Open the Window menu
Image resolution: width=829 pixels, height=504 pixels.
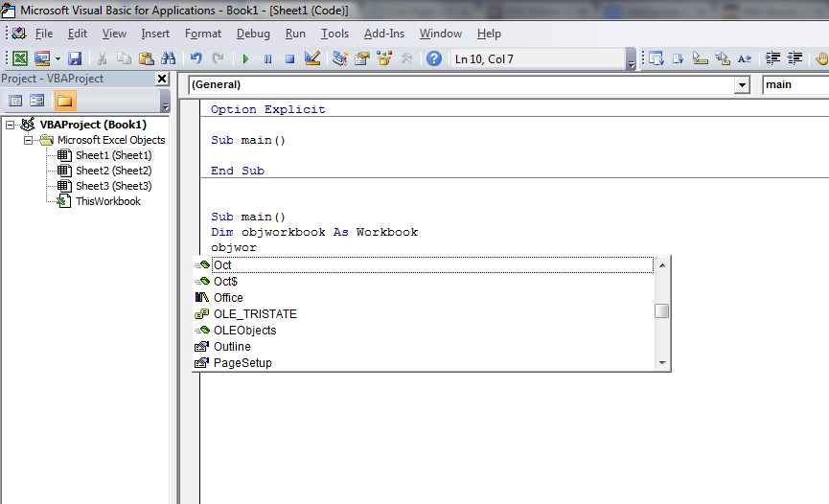tap(441, 34)
